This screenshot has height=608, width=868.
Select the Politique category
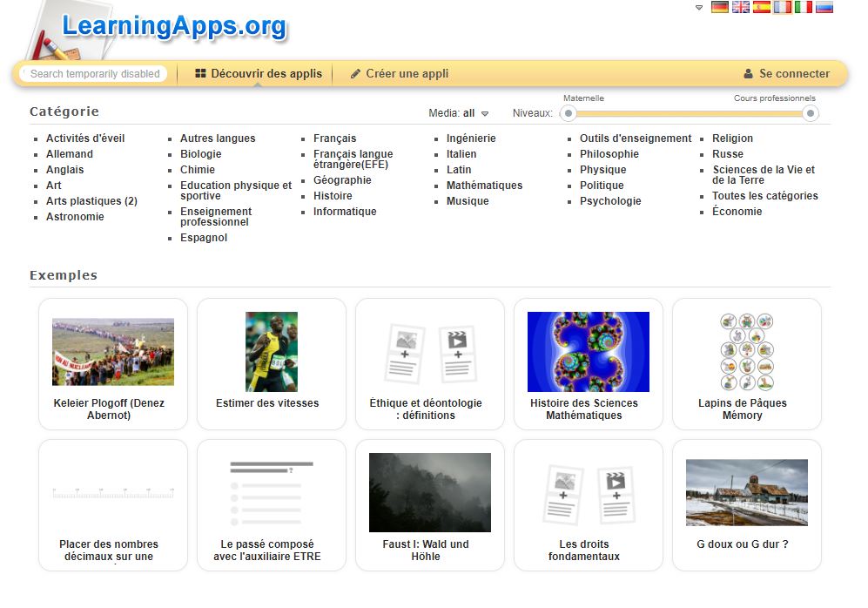[602, 186]
